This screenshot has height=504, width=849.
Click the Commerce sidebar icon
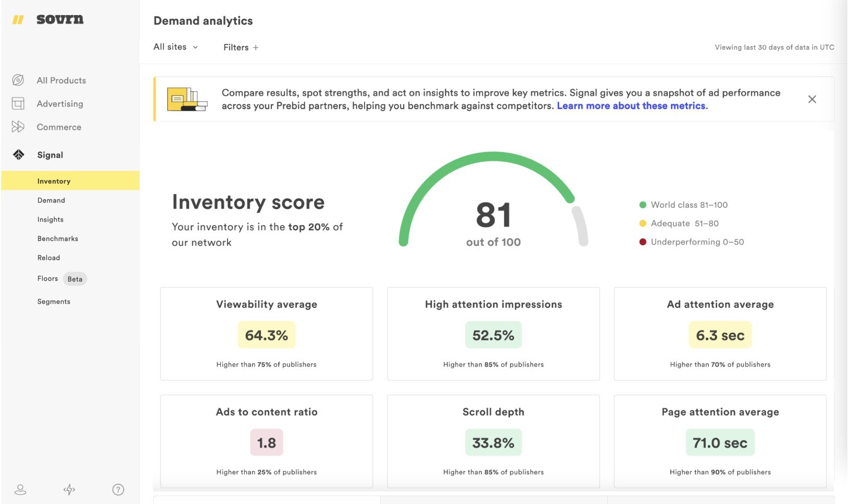click(18, 127)
